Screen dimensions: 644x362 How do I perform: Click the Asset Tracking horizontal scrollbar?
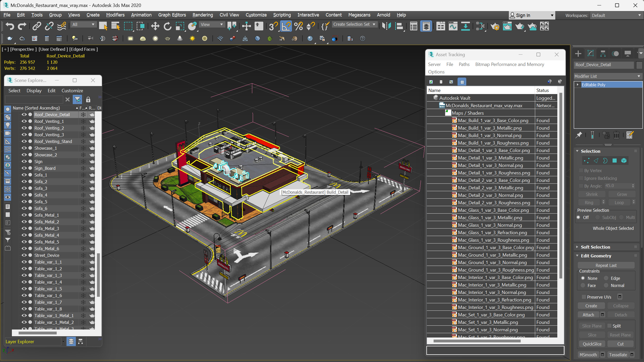pyautogui.click(x=477, y=341)
